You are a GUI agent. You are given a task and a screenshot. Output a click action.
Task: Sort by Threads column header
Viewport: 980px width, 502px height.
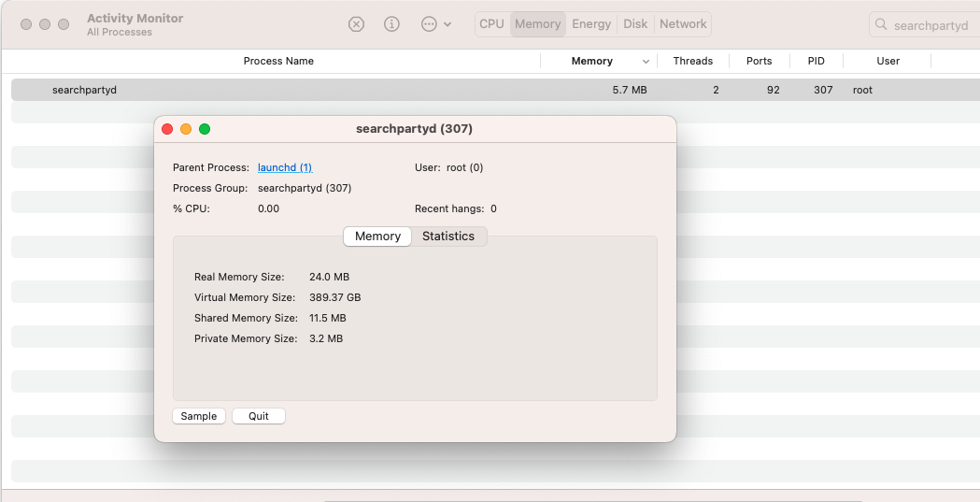pos(693,61)
